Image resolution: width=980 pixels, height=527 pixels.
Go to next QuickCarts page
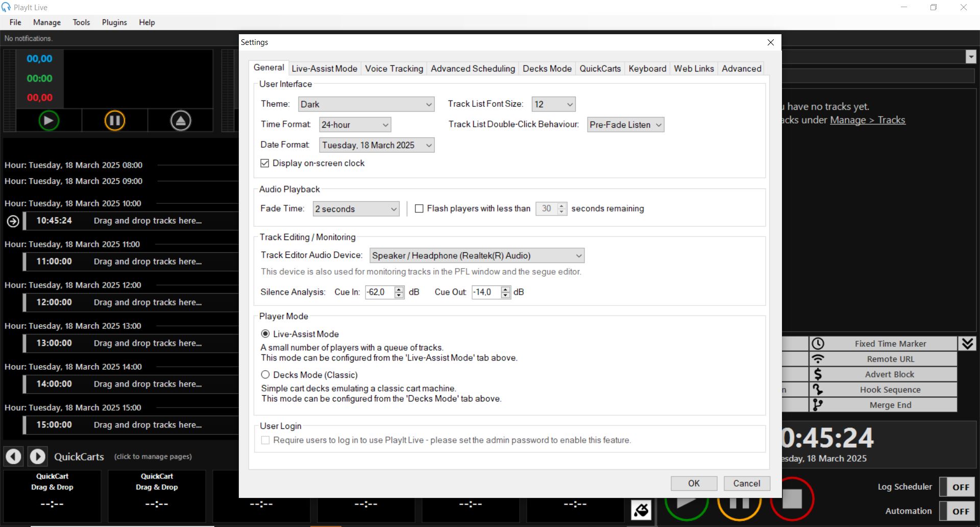[x=37, y=456]
